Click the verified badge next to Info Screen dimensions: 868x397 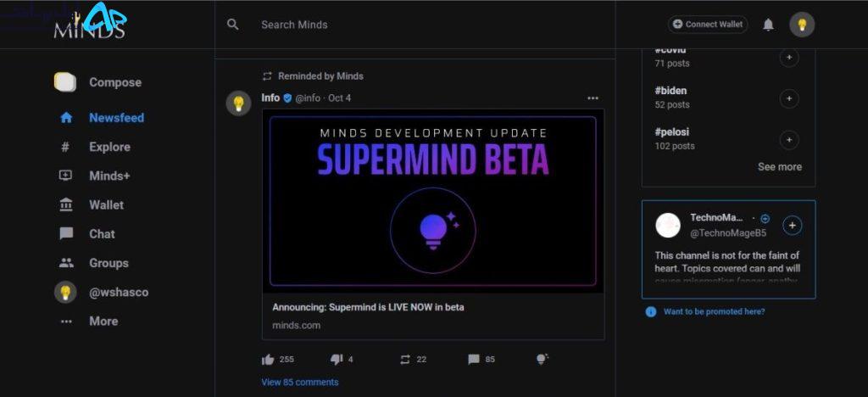287,98
